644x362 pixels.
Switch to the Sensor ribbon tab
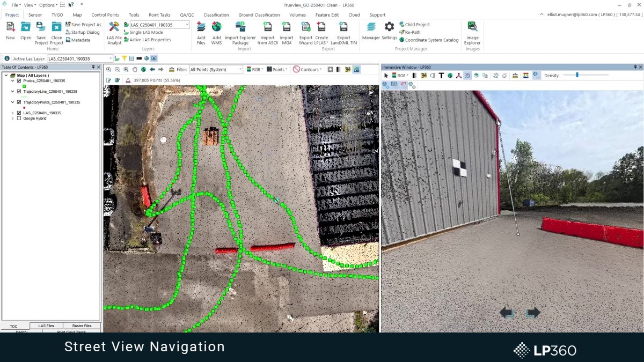[x=35, y=15]
